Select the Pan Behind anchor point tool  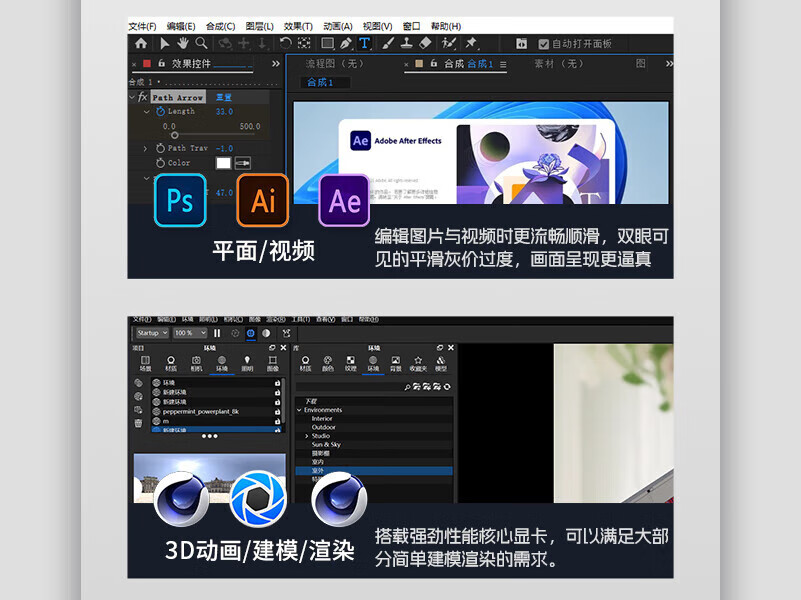click(x=304, y=43)
